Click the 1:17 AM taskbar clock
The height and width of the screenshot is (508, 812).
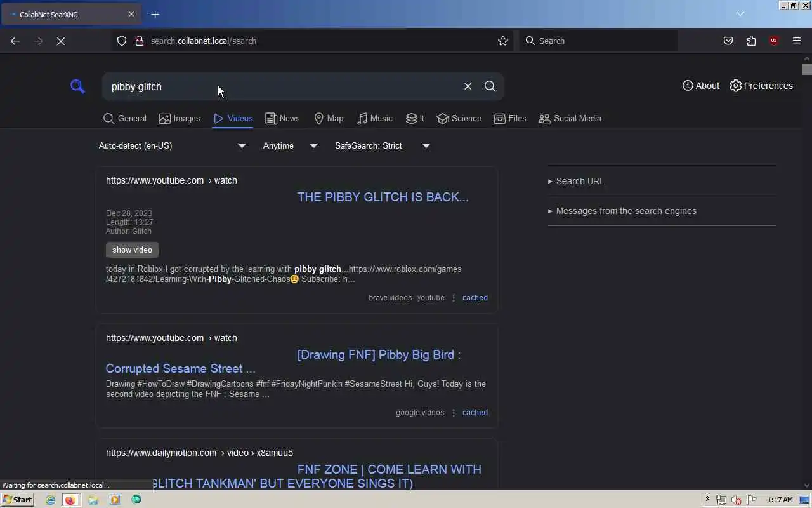pos(780,500)
